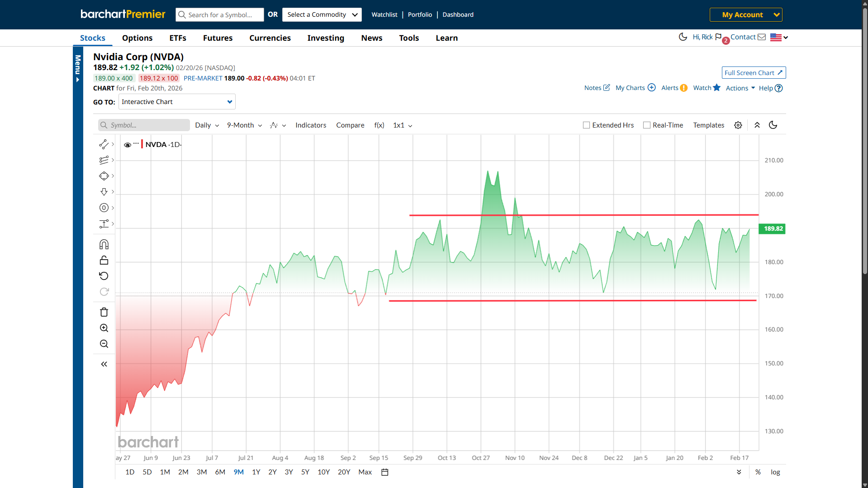Select the 1Y time range
The image size is (868, 488).
coord(256,472)
